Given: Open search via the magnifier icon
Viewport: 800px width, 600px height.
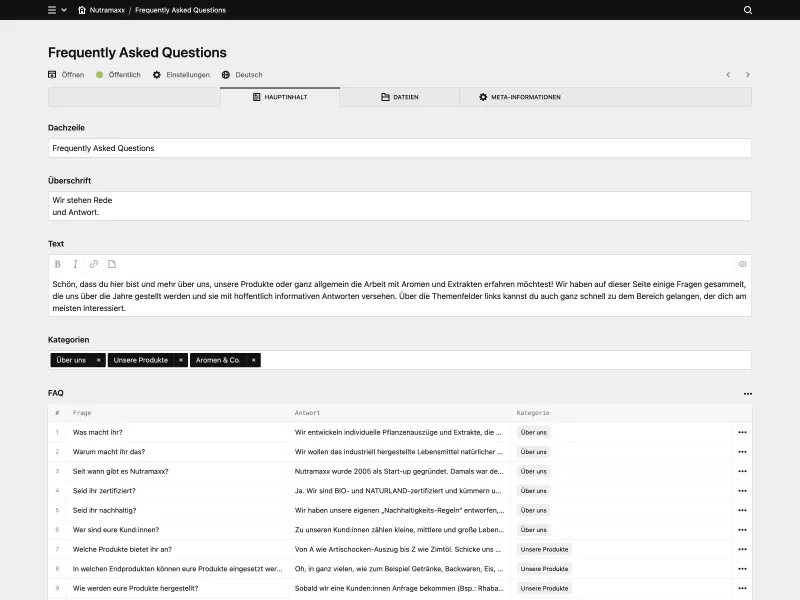Looking at the screenshot, I should pyautogui.click(x=746, y=10).
